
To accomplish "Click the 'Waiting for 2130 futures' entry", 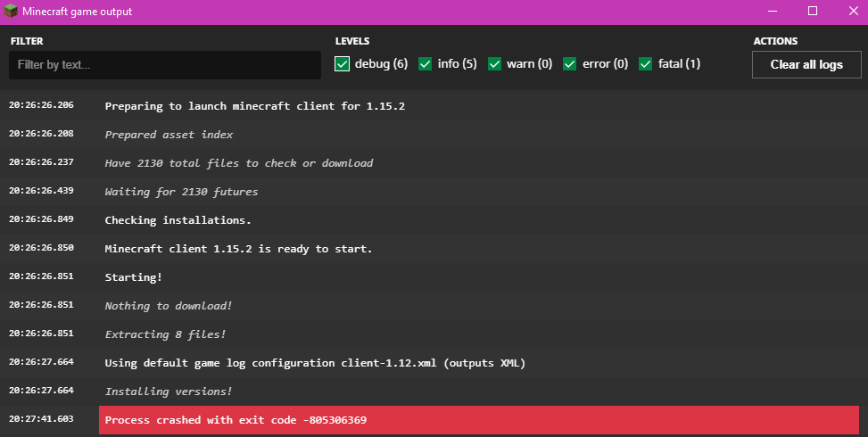I will click(434, 192).
